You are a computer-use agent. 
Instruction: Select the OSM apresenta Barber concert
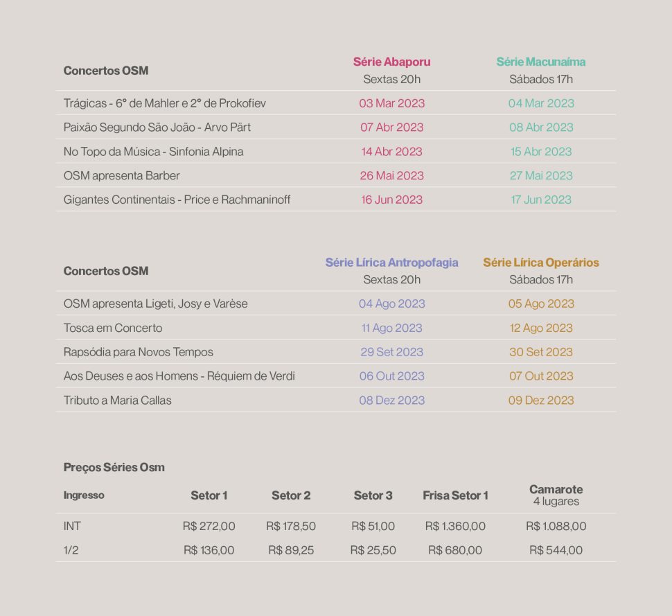[121, 176]
